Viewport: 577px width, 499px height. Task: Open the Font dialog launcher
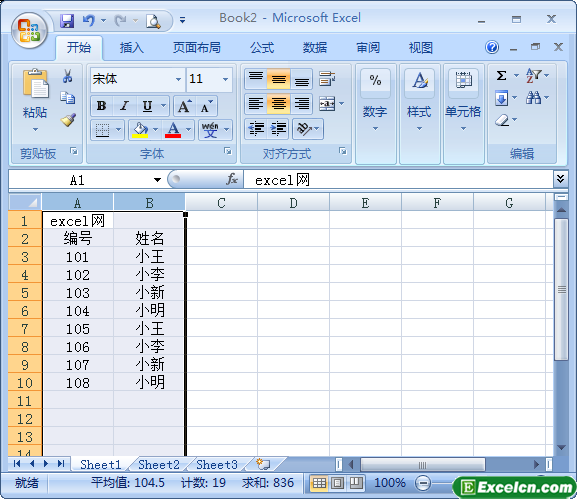click(228, 151)
